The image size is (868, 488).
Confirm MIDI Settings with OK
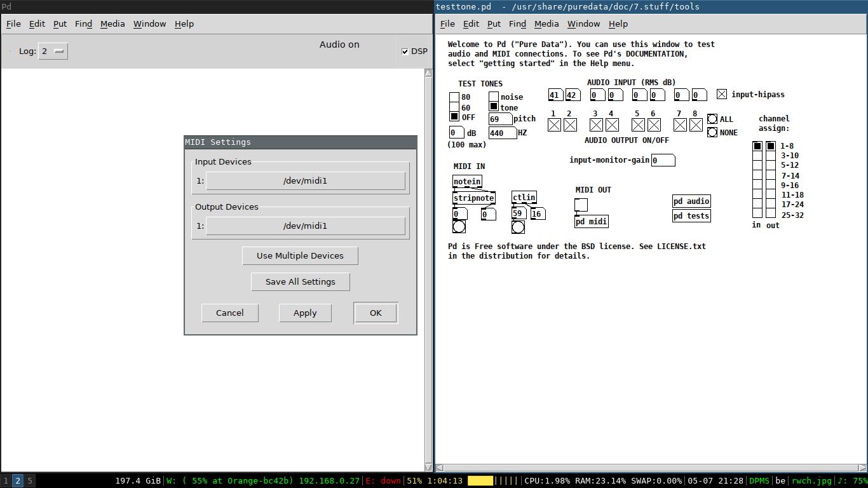pos(376,313)
